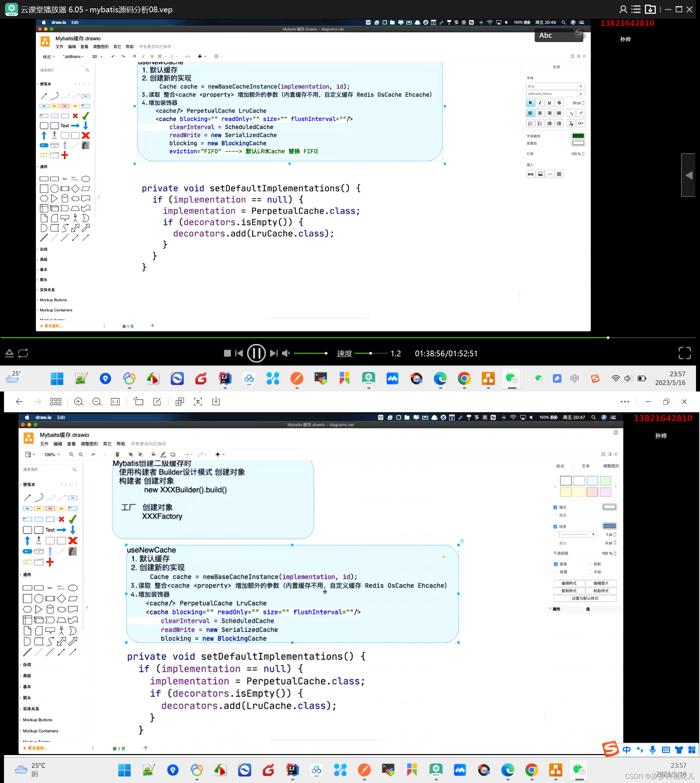The width and height of the screenshot is (700, 783).
Task: Click the 背景色 white color swatch
Action: [x=578, y=143]
